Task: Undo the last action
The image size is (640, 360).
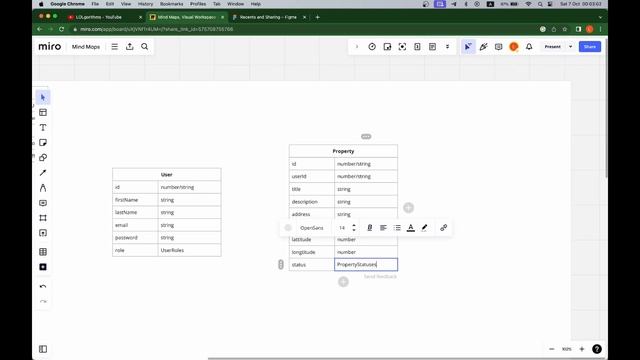Action: tap(43, 287)
